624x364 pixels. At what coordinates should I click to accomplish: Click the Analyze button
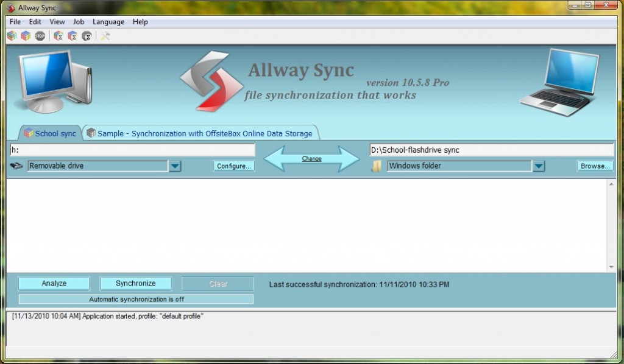[x=54, y=283]
